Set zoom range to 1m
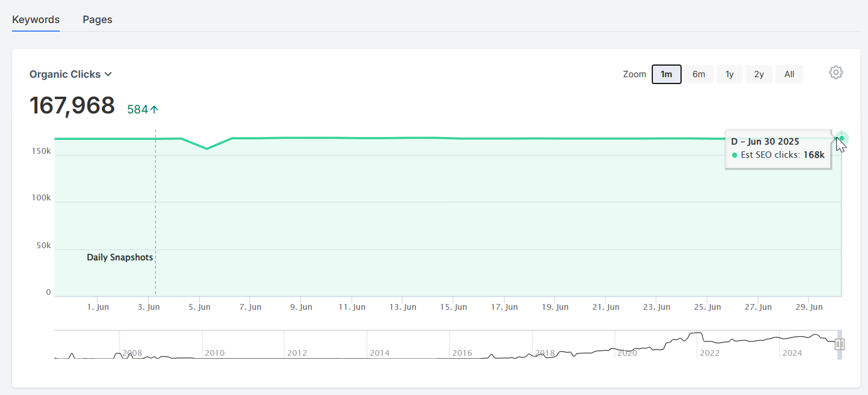The height and width of the screenshot is (395, 868). tap(667, 74)
